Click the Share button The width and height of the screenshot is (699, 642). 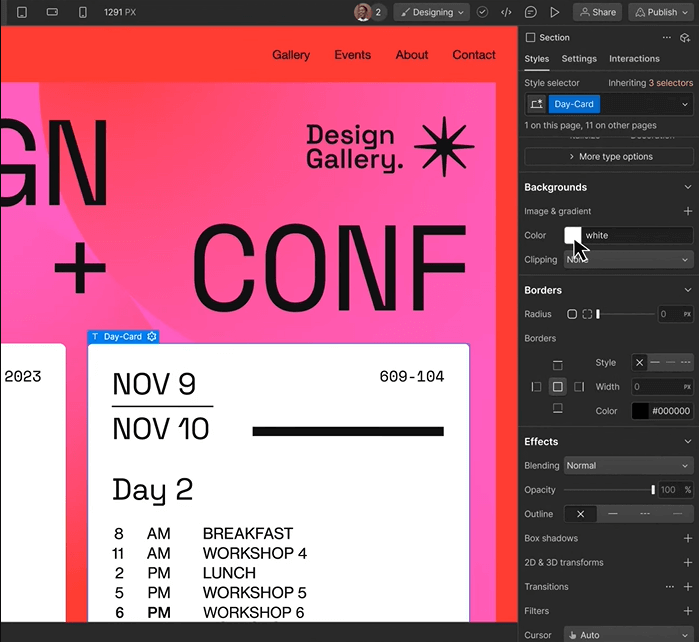point(597,13)
